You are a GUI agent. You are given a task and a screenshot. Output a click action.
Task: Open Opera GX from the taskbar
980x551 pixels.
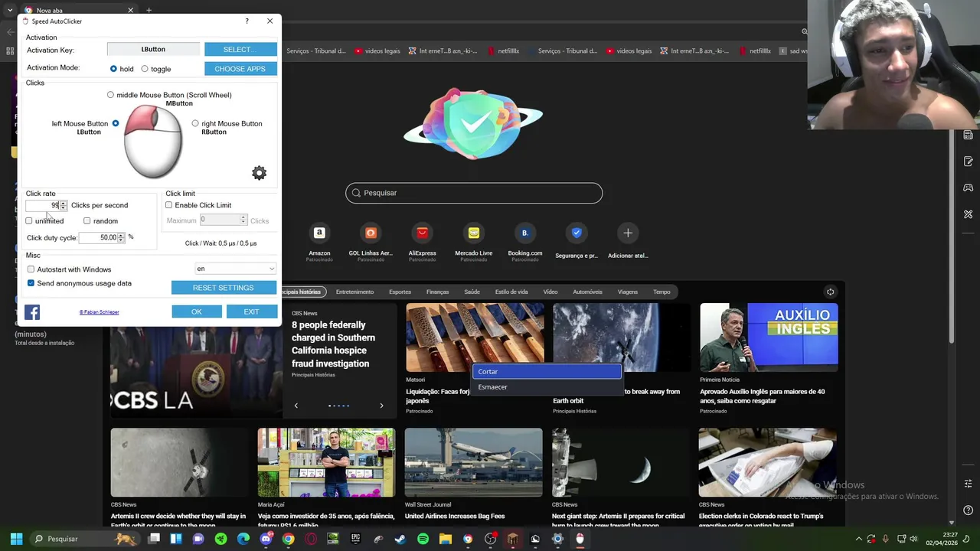311,539
